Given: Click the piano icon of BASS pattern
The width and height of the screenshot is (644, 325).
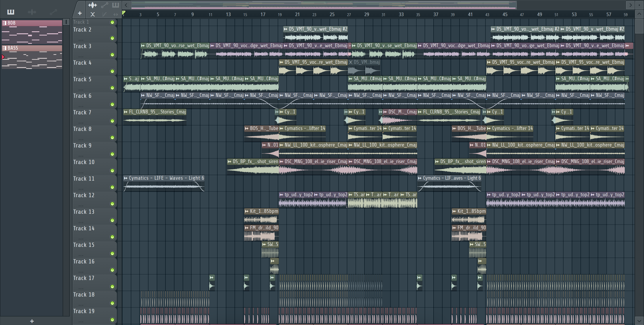Looking at the screenshot, I should [x=4, y=48].
